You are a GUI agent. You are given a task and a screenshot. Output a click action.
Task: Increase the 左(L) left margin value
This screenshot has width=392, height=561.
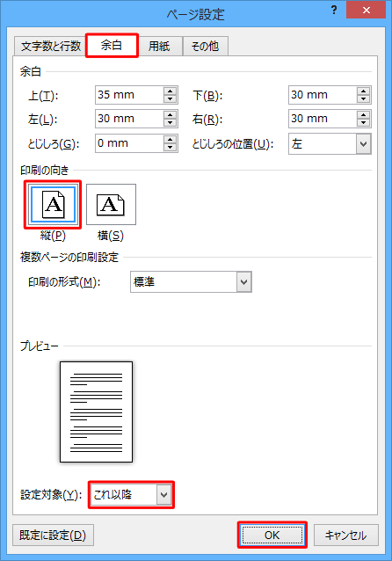click(x=171, y=115)
